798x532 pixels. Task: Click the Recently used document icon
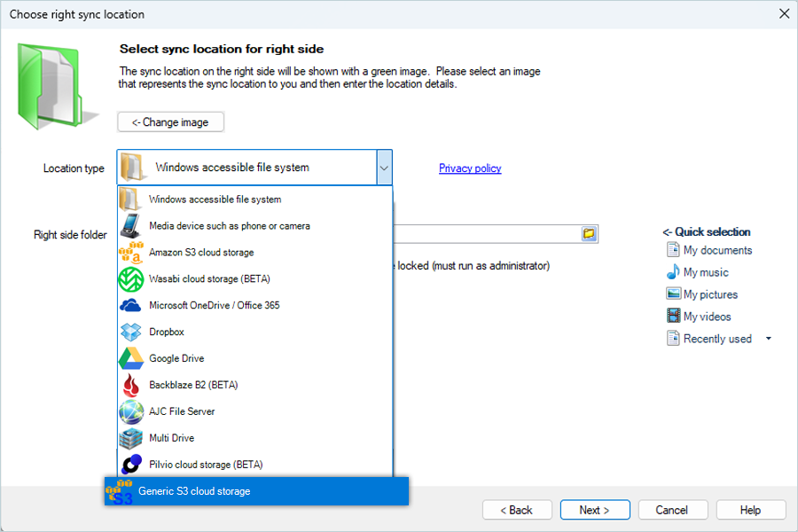[673, 338]
